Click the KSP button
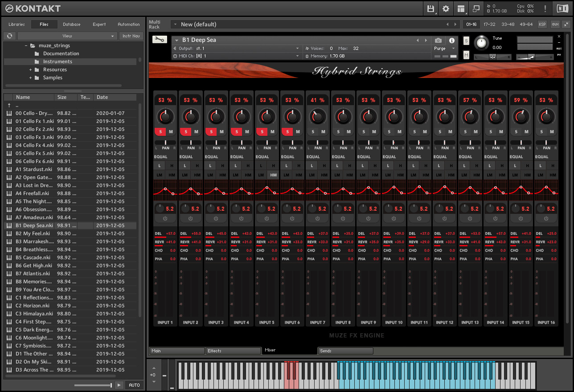This screenshot has height=392, width=574. (542, 24)
